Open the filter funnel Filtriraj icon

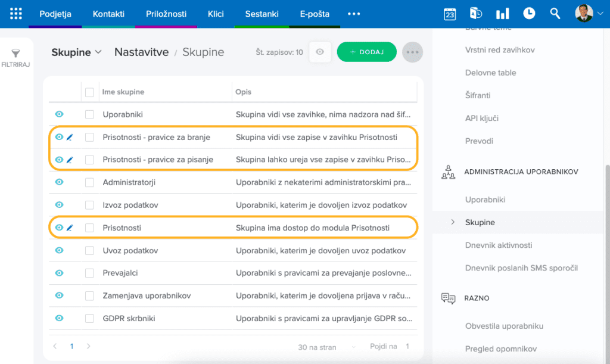(16, 54)
